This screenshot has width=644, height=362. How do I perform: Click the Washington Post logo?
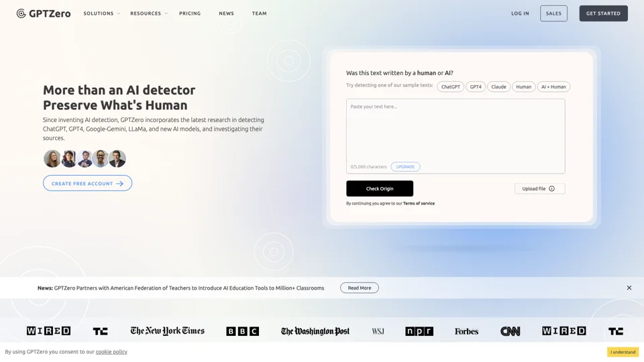pos(315,331)
